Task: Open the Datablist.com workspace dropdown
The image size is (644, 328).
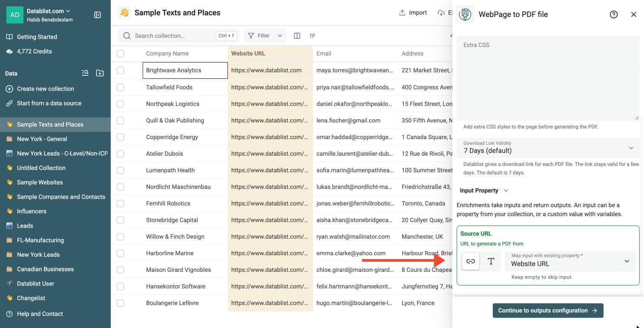Action: point(49,11)
